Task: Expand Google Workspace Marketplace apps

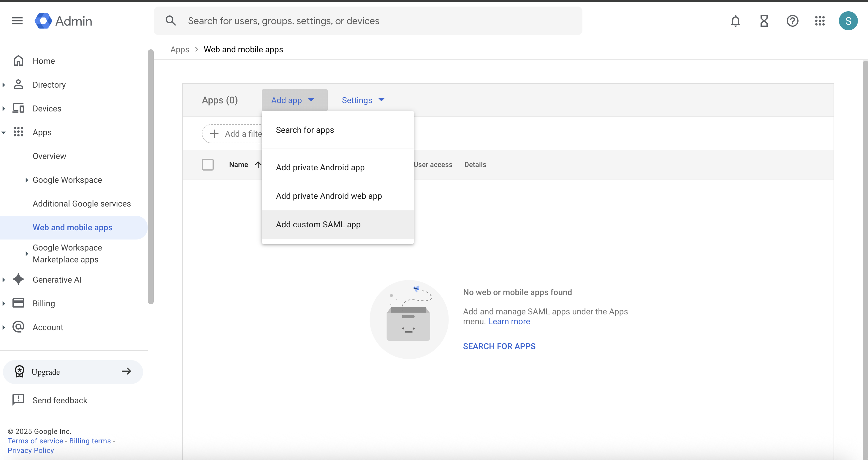Action: coord(27,253)
